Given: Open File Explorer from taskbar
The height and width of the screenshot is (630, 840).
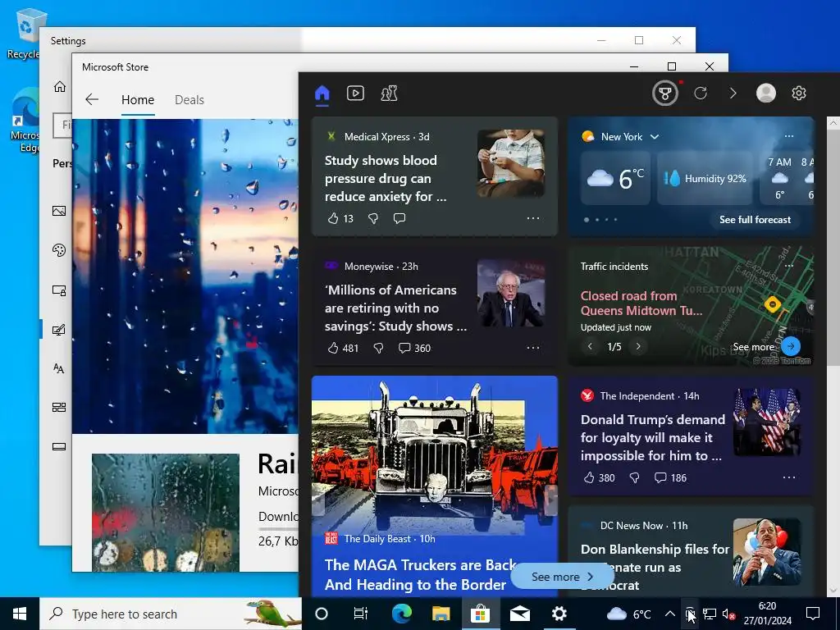Looking at the screenshot, I should [x=441, y=614].
